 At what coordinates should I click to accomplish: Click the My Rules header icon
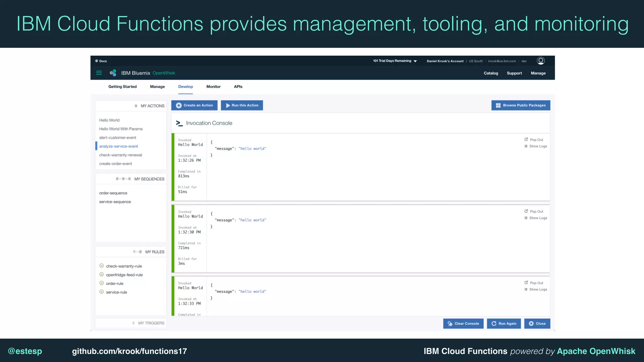tap(137, 252)
